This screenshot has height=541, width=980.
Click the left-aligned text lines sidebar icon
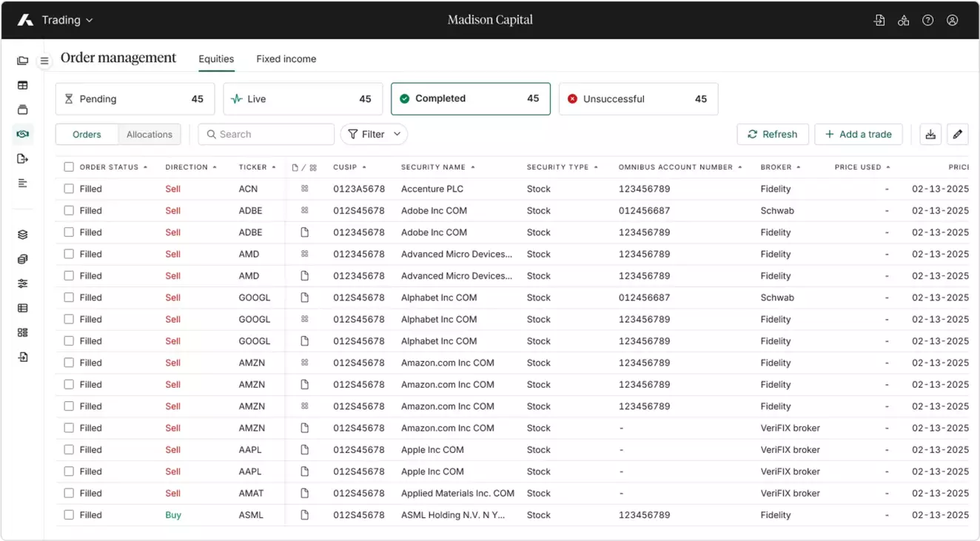(23, 183)
